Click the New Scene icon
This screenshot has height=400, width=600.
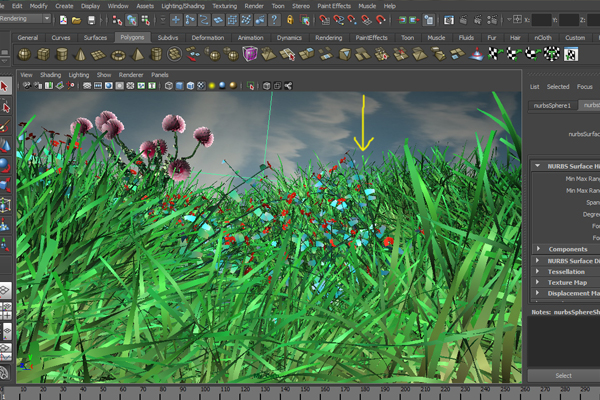click(x=63, y=20)
